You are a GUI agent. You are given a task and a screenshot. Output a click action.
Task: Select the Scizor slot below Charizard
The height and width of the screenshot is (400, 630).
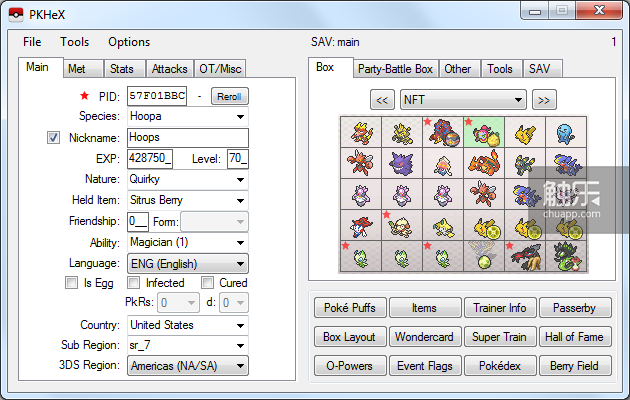(484, 194)
